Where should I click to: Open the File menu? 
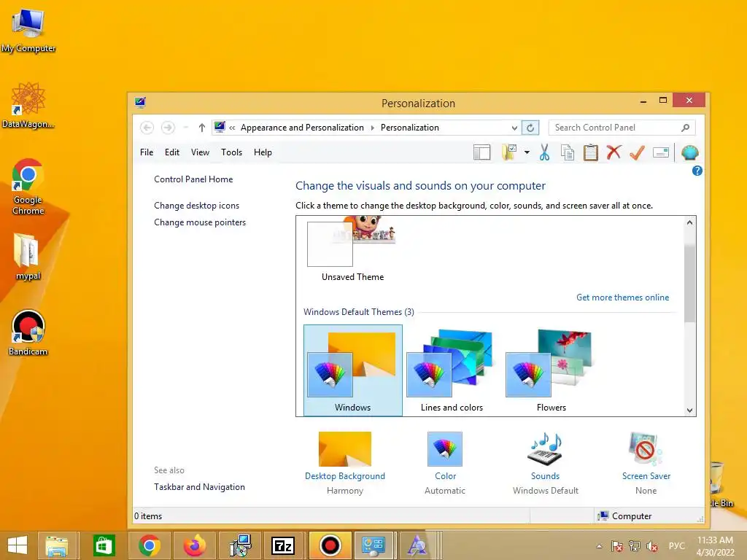click(x=147, y=152)
